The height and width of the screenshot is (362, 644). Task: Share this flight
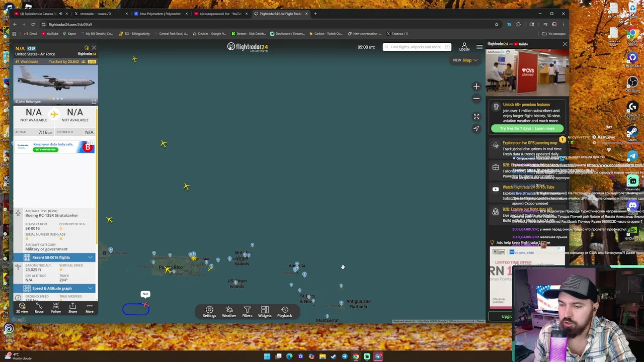[72, 308]
